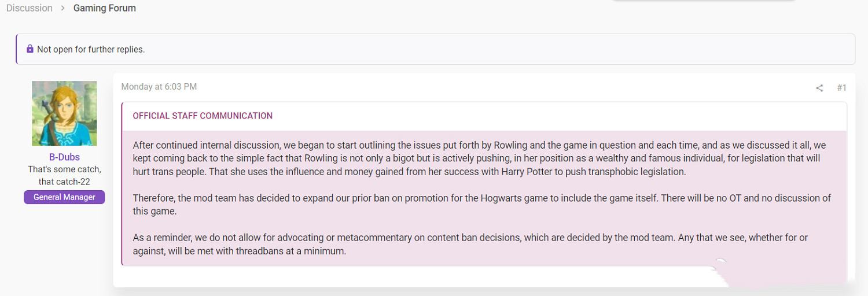The width and height of the screenshot is (868, 296).
Task: Open the B-Dubs username profile link
Action: (x=64, y=157)
